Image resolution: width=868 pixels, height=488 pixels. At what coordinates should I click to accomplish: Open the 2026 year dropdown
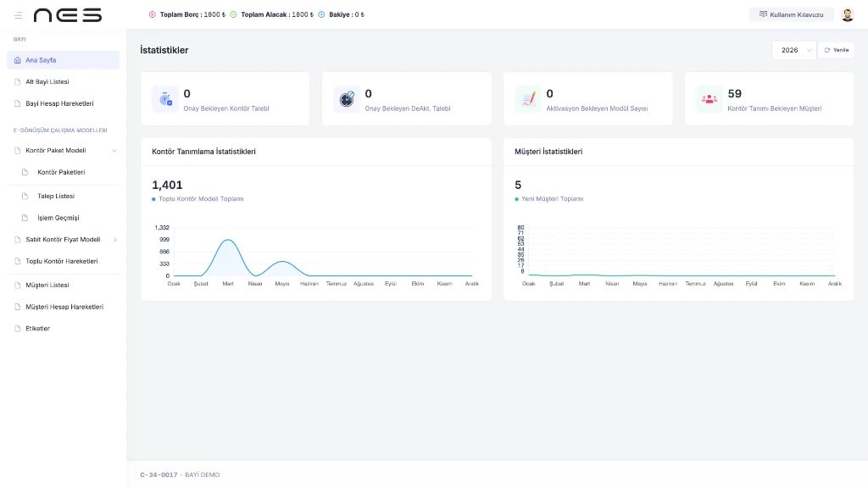[793, 50]
